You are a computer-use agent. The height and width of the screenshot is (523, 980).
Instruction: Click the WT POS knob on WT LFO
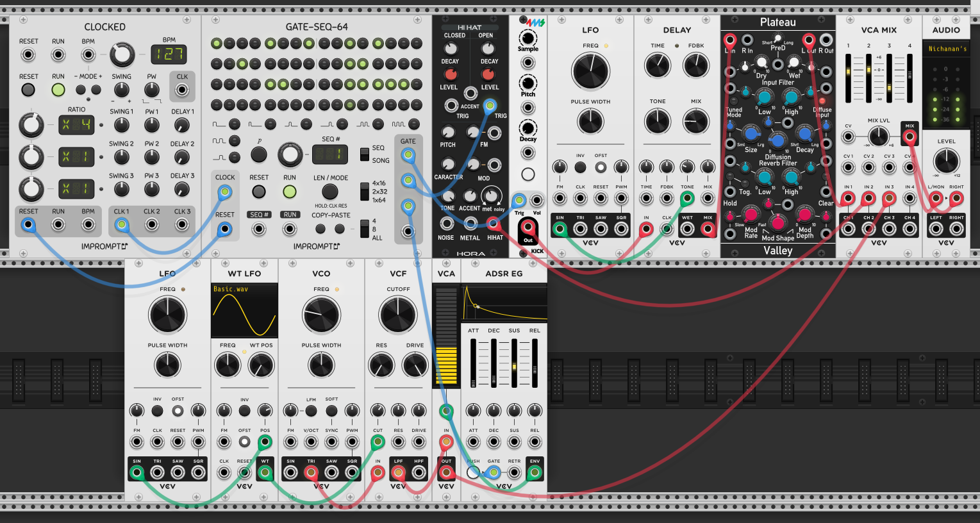coord(261,365)
